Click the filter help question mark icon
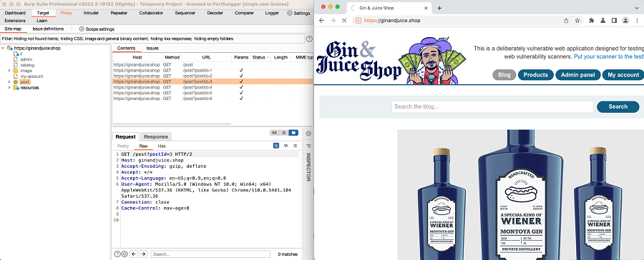This screenshot has width=644, height=260. click(309, 39)
